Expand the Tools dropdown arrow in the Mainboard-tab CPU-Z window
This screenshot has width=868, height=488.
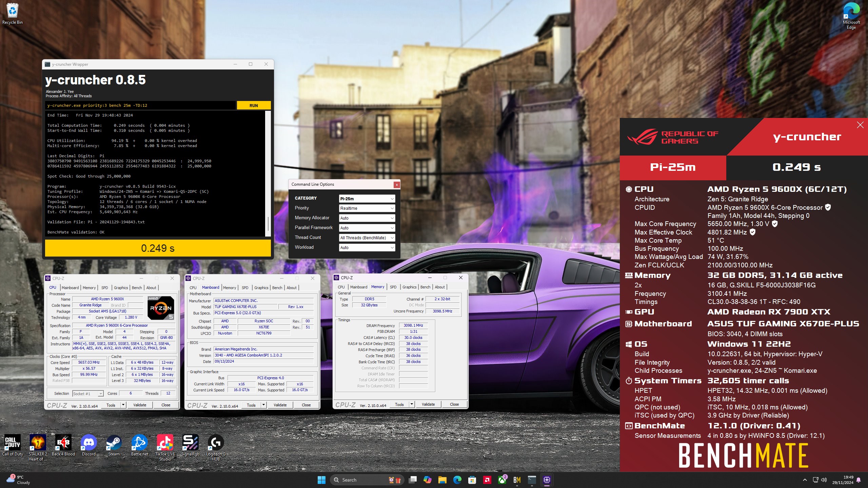click(x=263, y=405)
